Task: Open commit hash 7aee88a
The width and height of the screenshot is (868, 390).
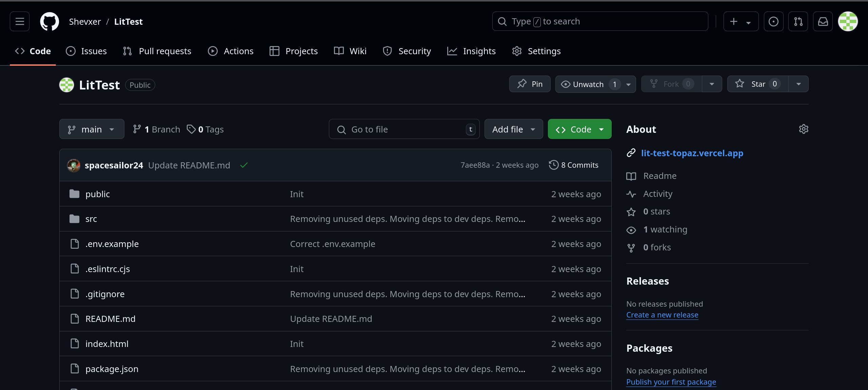Action: point(475,165)
